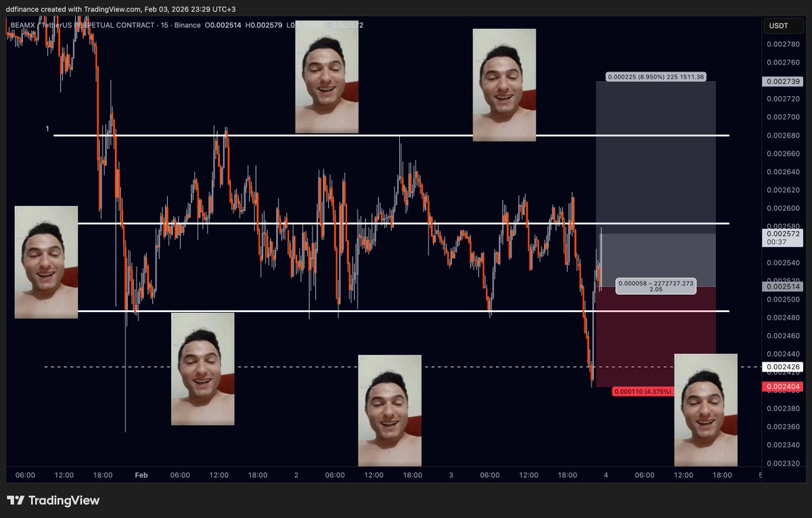
Task: Select the stop-loss label 0.000110 (4.375%)
Action: tap(642, 391)
